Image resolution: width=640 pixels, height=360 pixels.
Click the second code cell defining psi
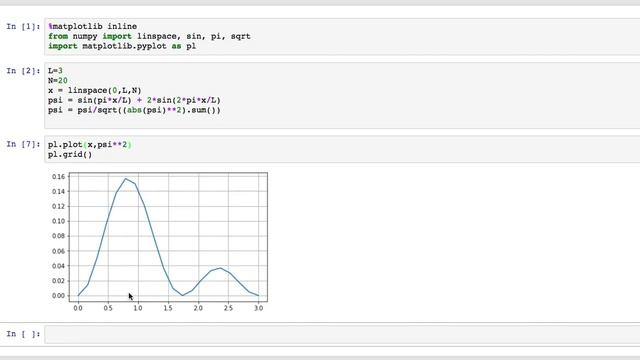pyautogui.click(x=342, y=96)
